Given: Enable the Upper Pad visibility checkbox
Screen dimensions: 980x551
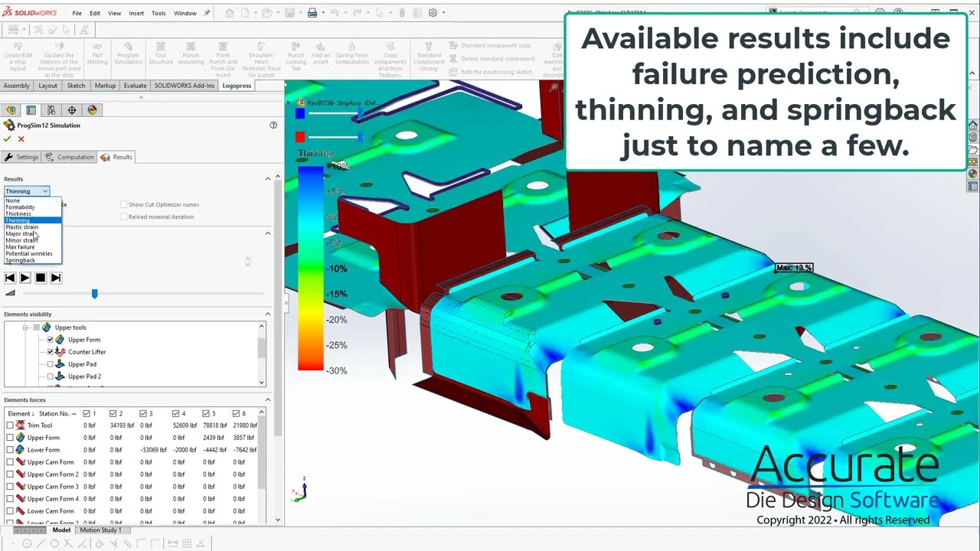Looking at the screenshot, I should point(51,364).
